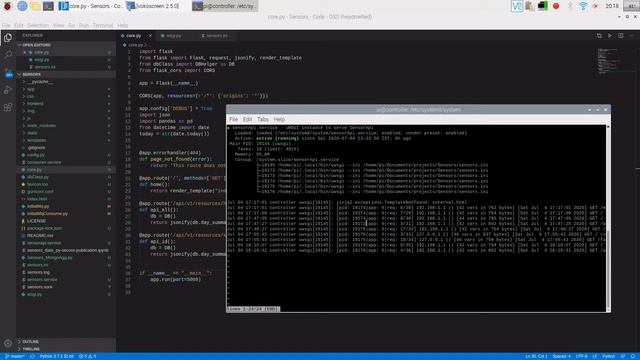
Task: Open the terminal window's Tabs menu
Action: coord(262,120)
